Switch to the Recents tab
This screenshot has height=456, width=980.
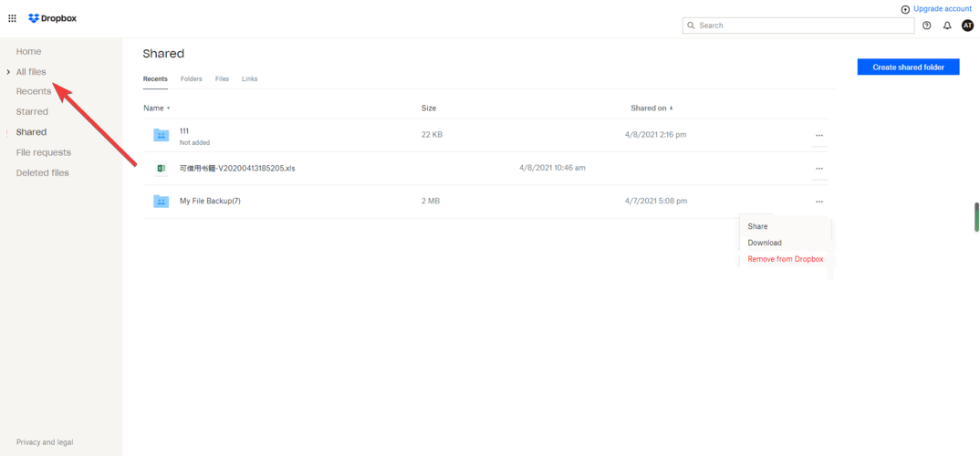click(x=155, y=79)
